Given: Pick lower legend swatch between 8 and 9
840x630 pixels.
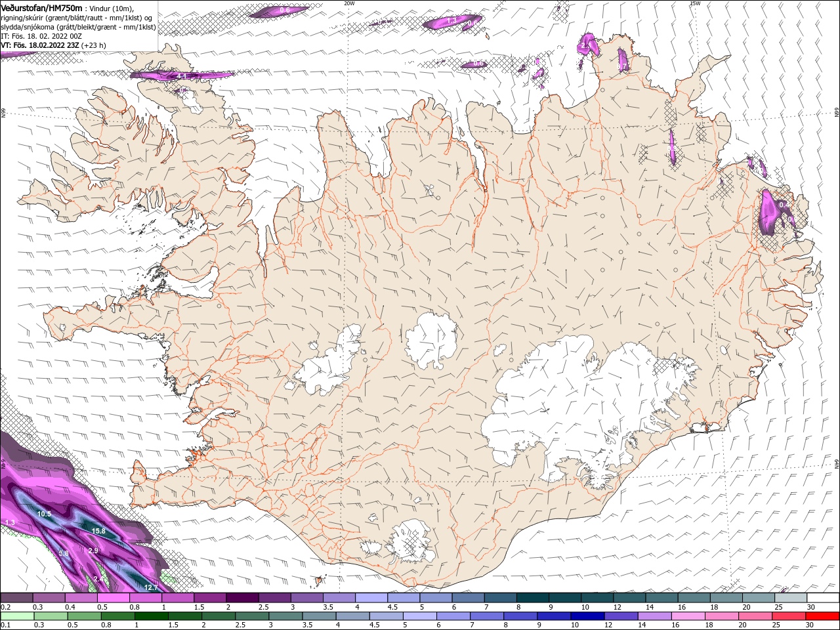Looking at the screenshot, I should 520,616.
